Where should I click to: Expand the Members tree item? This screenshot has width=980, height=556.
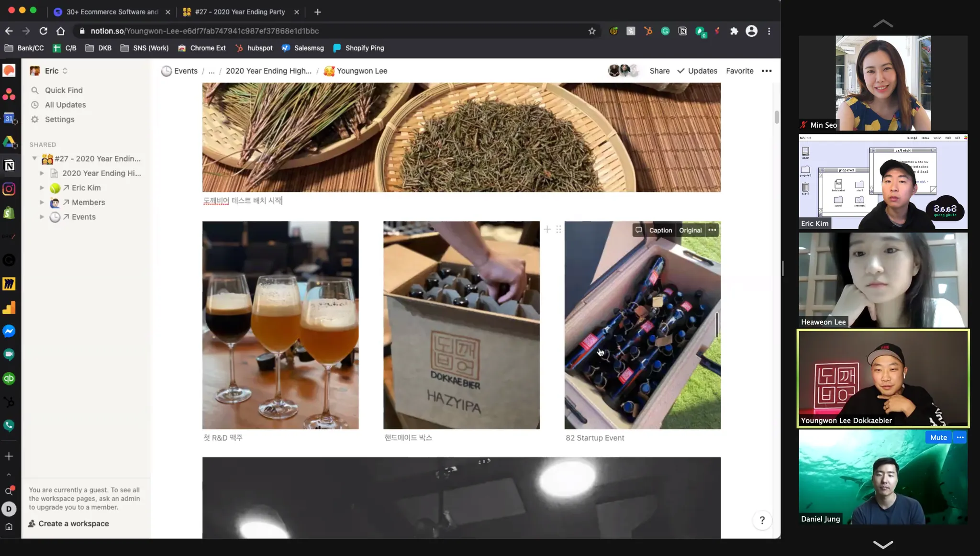pos(42,202)
